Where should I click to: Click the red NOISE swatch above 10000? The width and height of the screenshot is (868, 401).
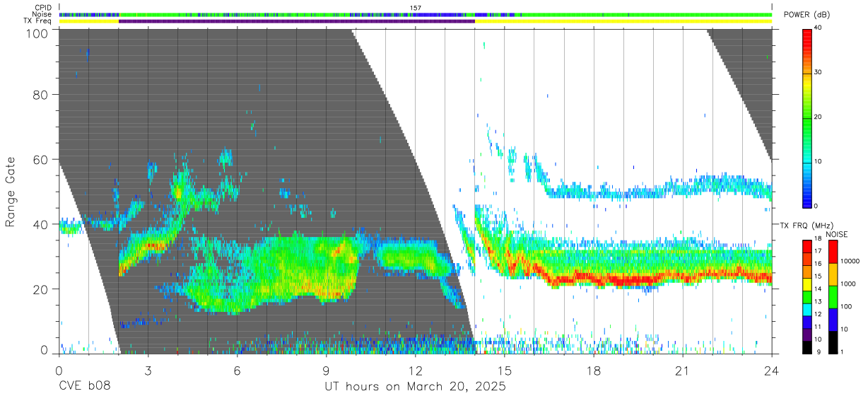click(833, 251)
